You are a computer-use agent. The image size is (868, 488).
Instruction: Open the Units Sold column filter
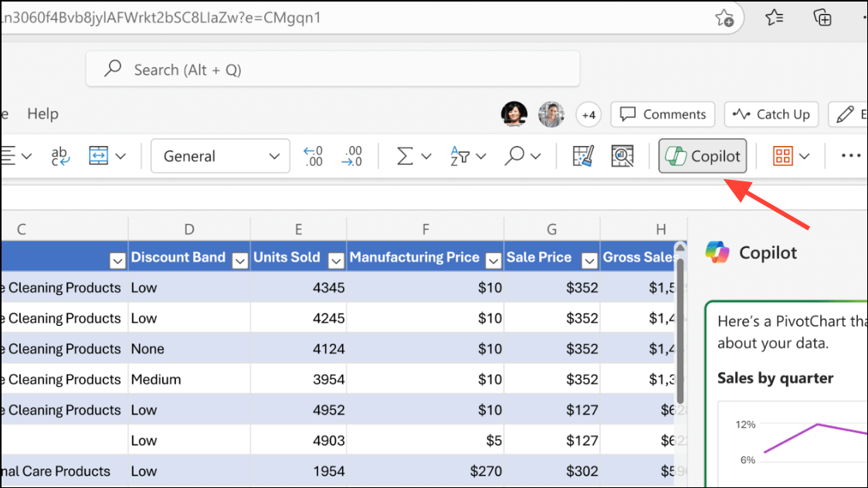point(335,261)
